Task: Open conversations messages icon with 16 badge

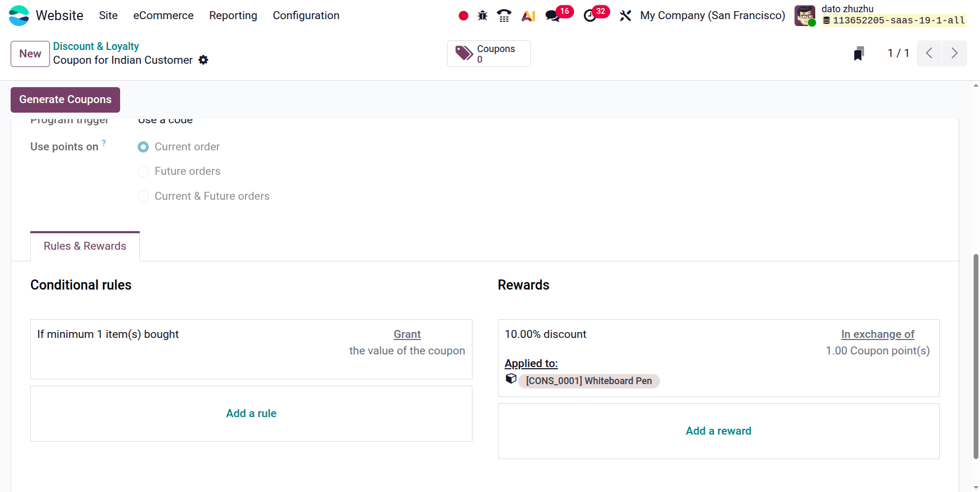Action: point(553,16)
